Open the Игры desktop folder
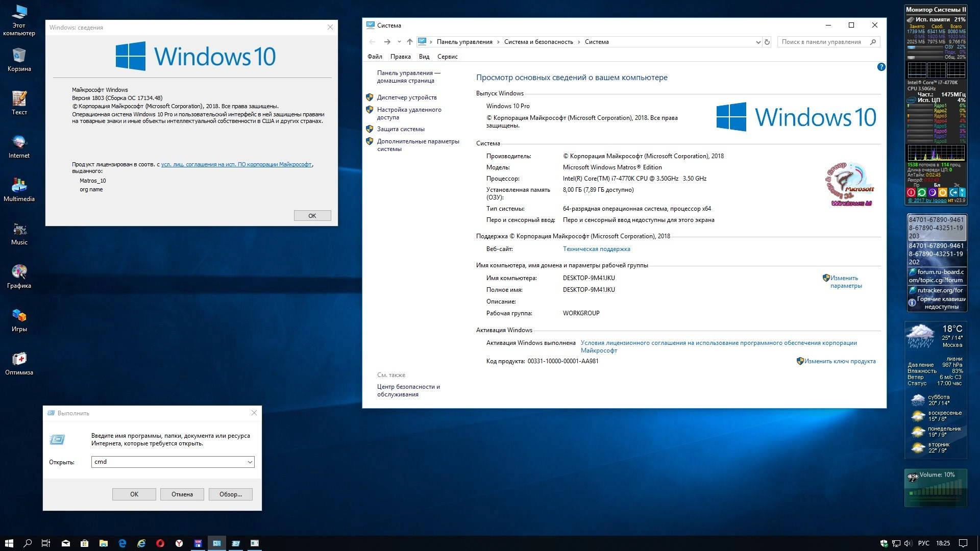Screen dimensions: 980x551 click(19, 320)
